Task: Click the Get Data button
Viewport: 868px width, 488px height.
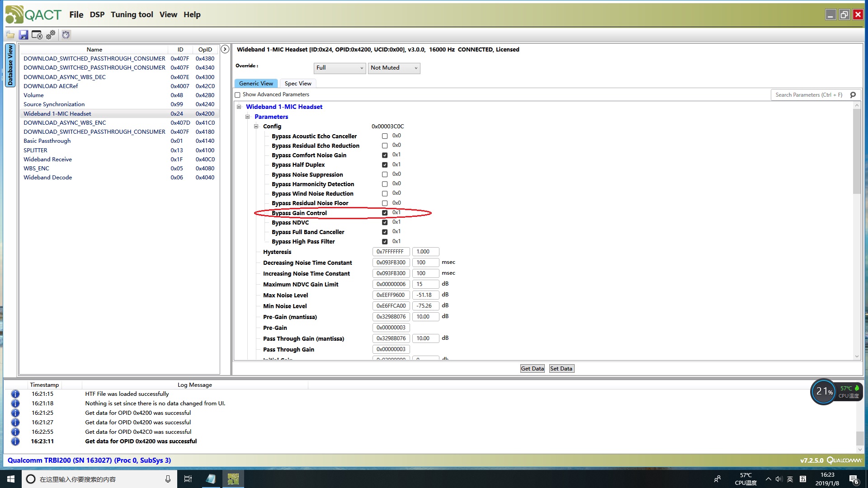Action: pos(533,369)
